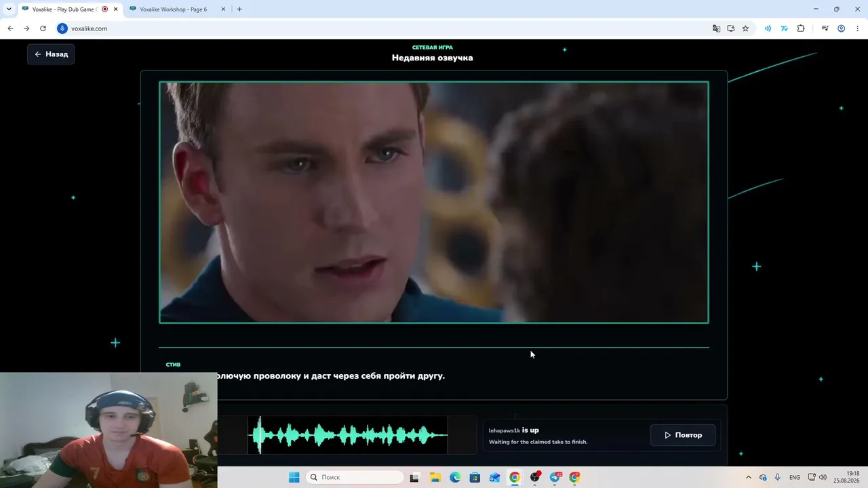Click the microphone tray icon
This screenshot has height=488, width=868.
[777, 477]
